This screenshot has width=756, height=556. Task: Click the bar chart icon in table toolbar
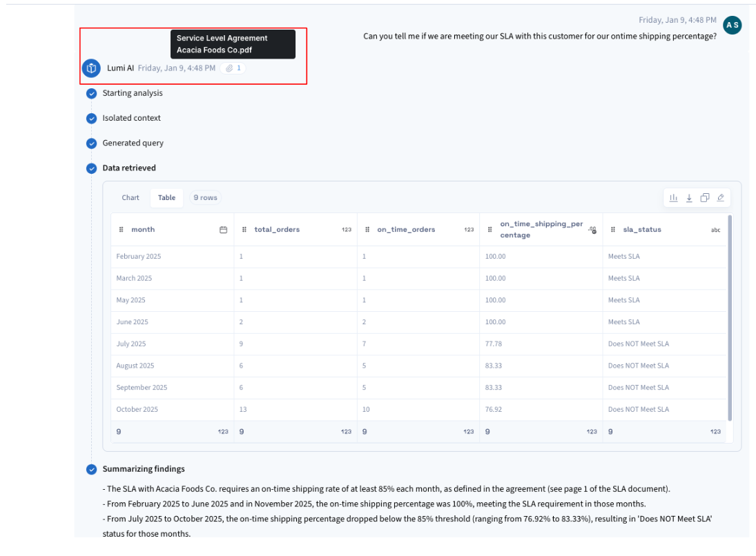coord(673,198)
